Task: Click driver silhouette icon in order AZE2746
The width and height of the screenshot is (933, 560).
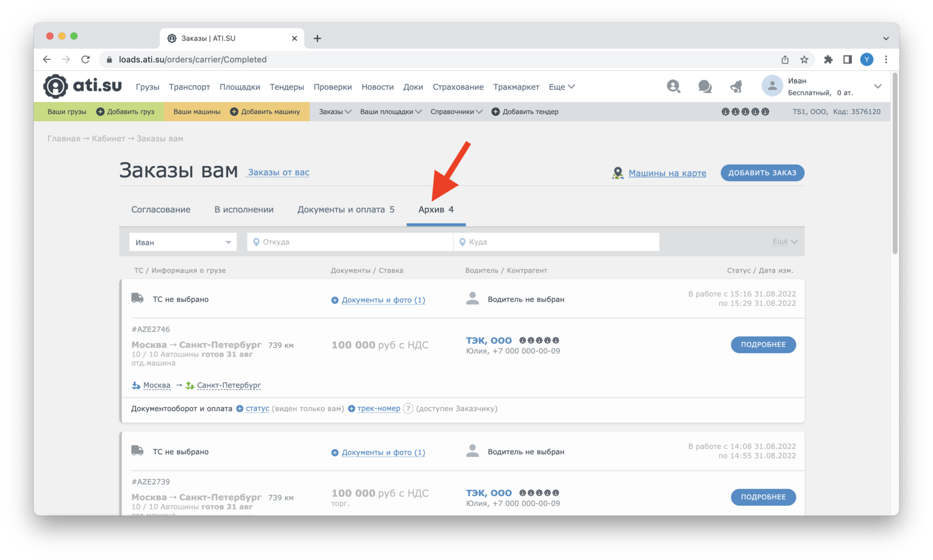Action: pos(473,299)
